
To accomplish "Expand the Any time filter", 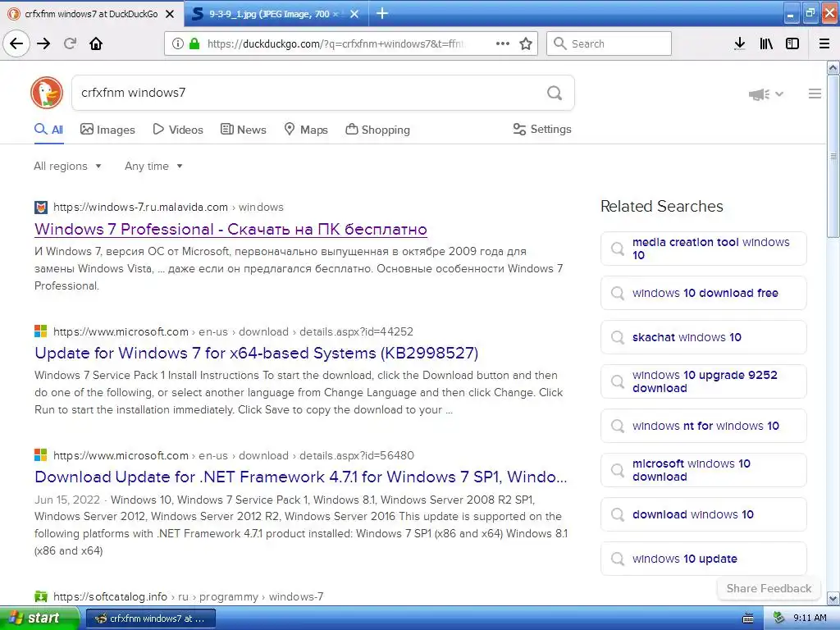I will point(153,166).
